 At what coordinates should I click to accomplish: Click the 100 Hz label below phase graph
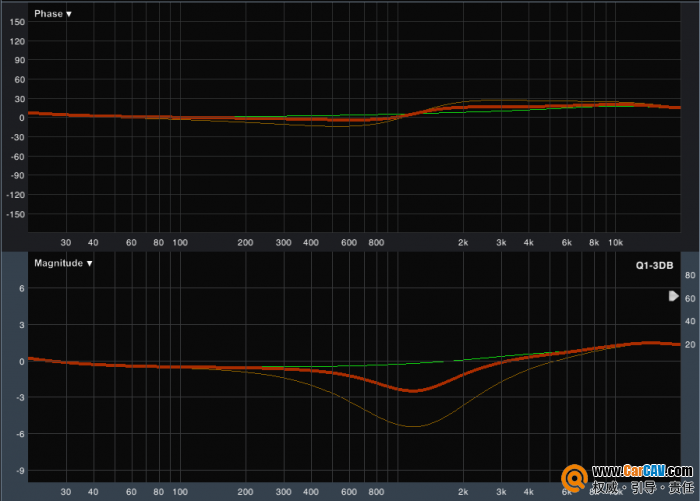point(180,242)
